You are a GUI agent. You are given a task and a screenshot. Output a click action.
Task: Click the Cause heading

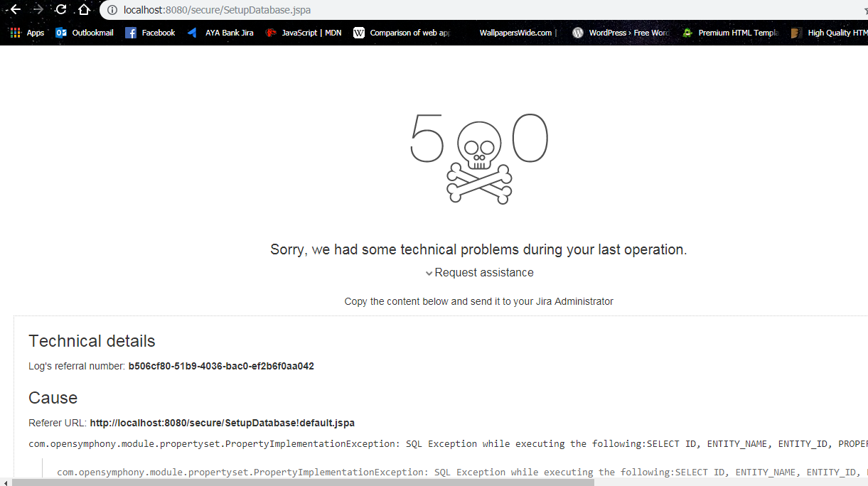coord(53,398)
